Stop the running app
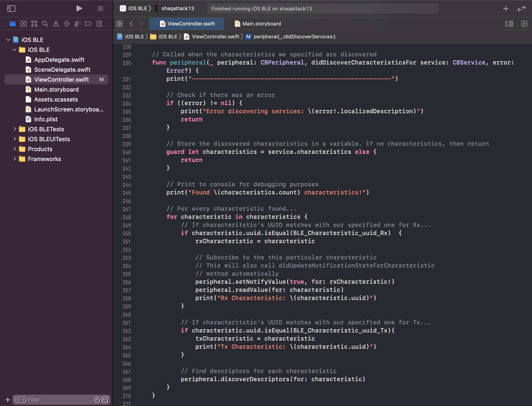This screenshot has height=406, width=532. click(x=100, y=9)
